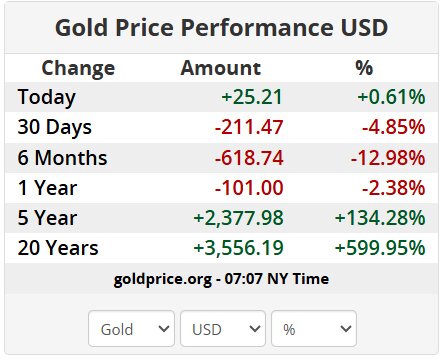445x361 pixels.
Task: Select the 1 Year row label
Action: pyautogui.click(x=47, y=188)
